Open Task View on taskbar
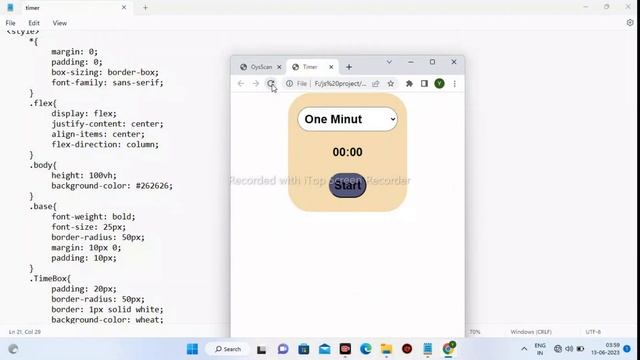The width and height of the screenshot is (640, 360). pos(261,349)
